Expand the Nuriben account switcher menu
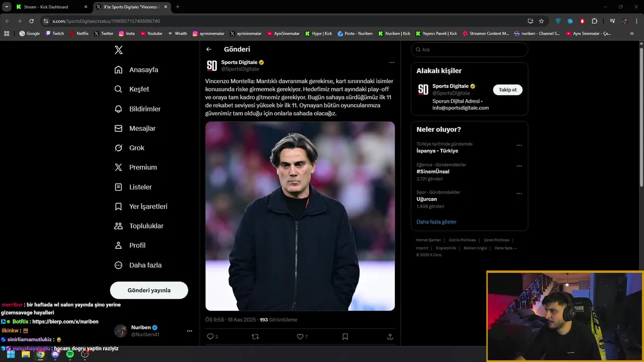This screenshot has width=644, height=362. pyautogui.click(x=190, y=331)
